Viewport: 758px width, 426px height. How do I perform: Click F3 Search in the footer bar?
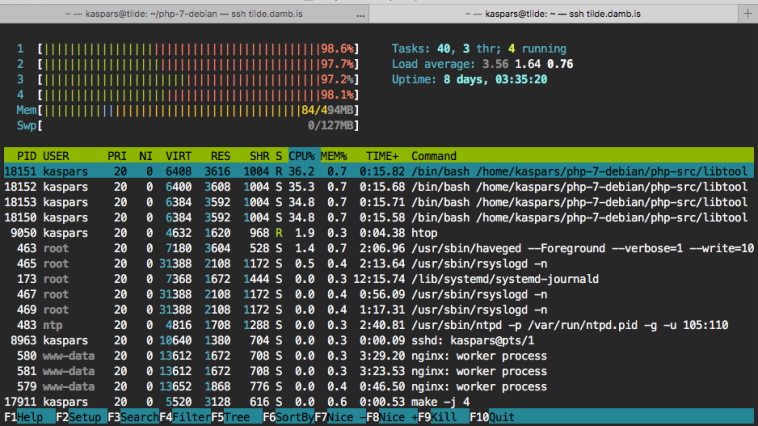pos(133,417)
